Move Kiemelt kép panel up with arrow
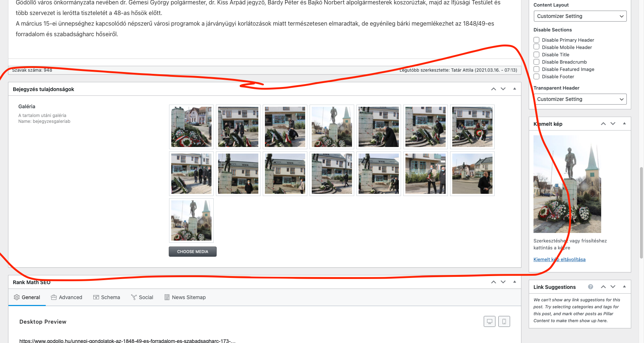The image size is (644, 343). pyautogui.click(x=603, y=124)
